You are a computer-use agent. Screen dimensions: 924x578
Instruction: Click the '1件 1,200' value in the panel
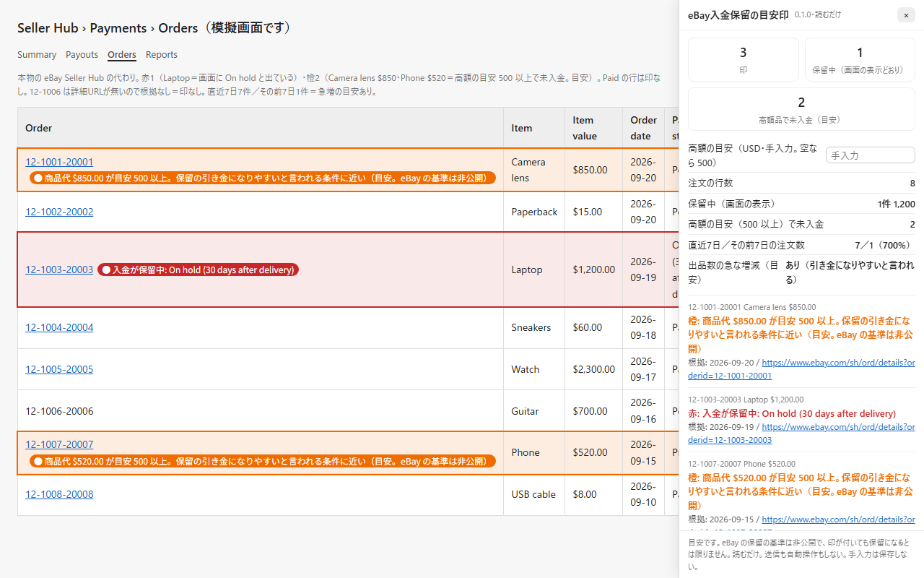tap(897, 204)
